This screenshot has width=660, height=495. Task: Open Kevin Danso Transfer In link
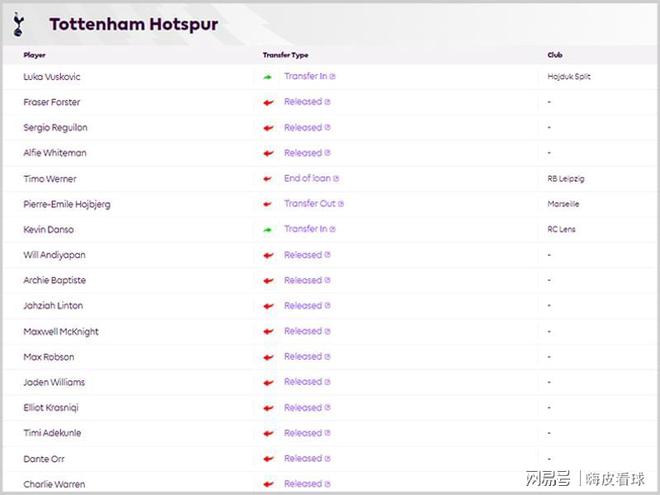tap(305, 229)
